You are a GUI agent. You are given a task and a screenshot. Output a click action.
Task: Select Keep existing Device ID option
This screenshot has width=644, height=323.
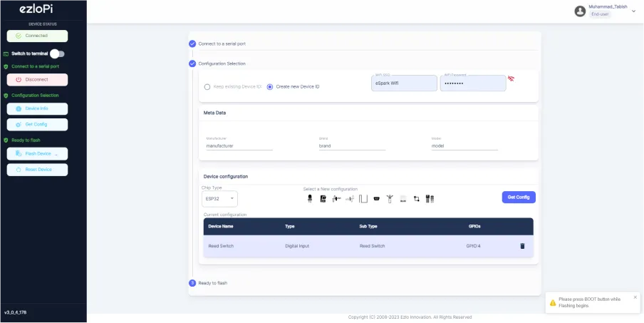[x=207, y=86]
